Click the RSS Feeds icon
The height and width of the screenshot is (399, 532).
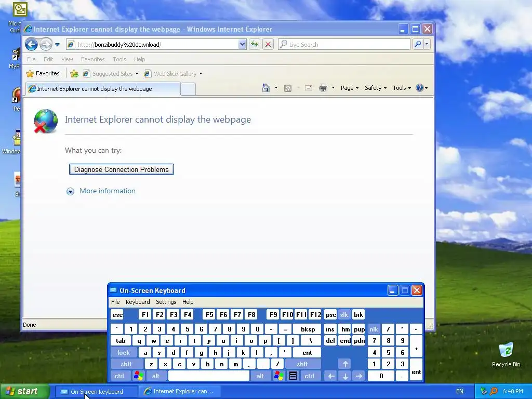[x=288, y=88]
